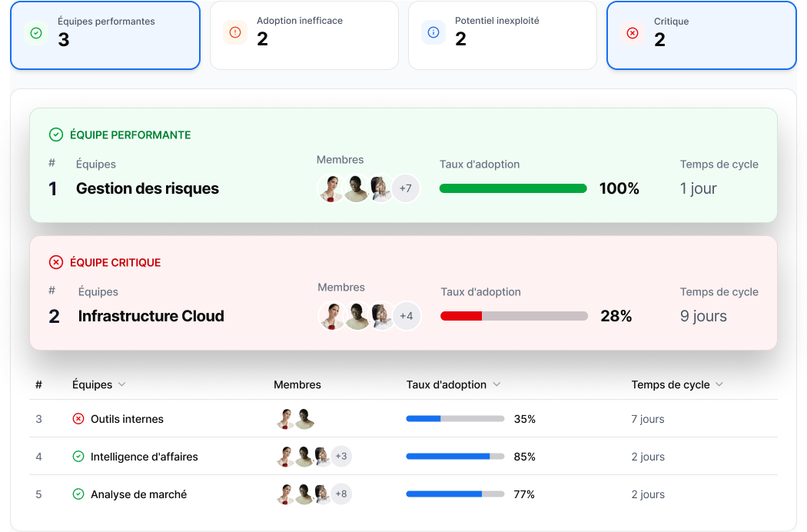
Task: Click the green check icon on Équipes performantes card
Action: [36, 33]
